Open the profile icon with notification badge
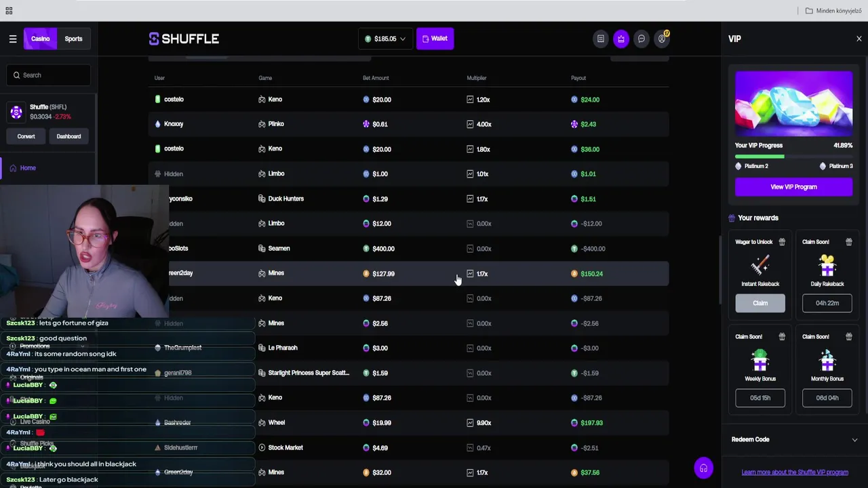 662,39
